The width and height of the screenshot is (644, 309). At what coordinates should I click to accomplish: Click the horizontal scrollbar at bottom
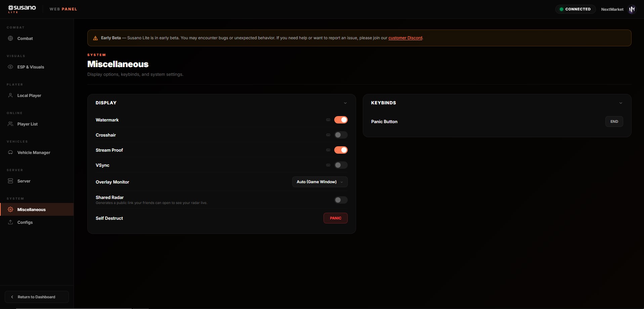pos(74,308)
